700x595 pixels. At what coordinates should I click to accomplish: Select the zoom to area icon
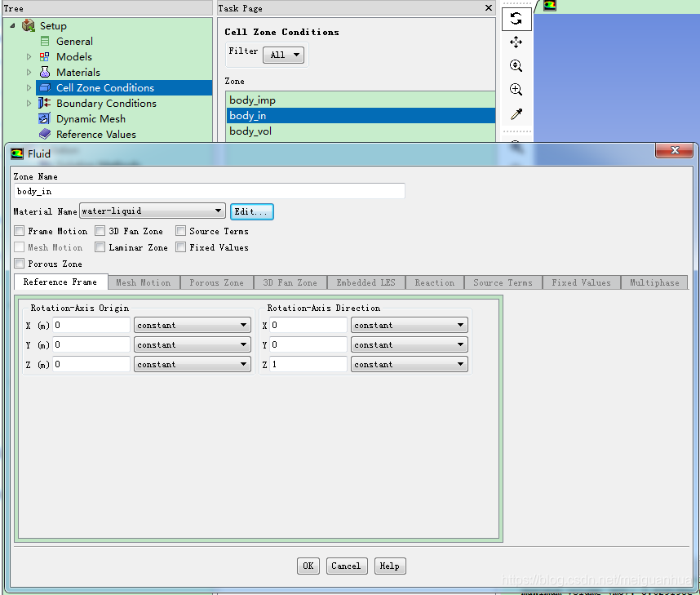click(516, 90)
